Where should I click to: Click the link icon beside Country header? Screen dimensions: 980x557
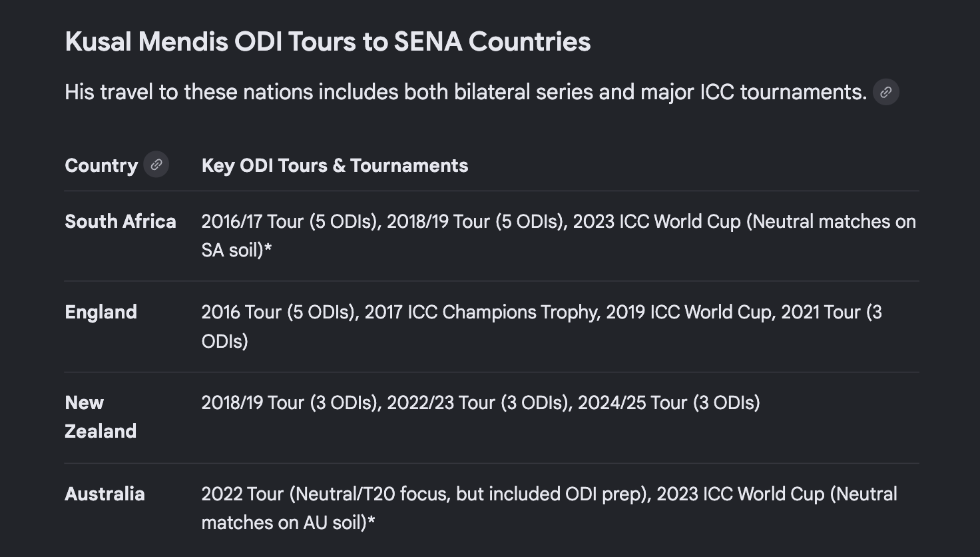[156, 165]
